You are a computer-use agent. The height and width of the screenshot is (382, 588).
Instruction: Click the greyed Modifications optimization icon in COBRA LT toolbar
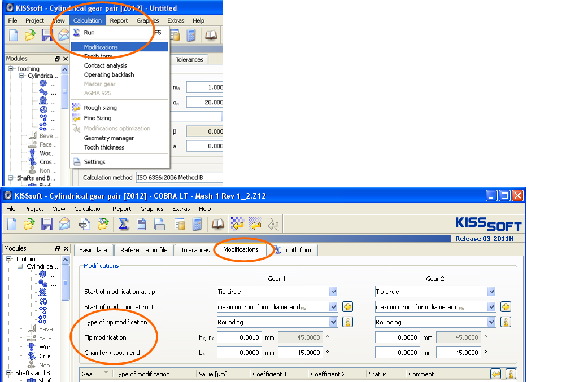click(273, 224)
